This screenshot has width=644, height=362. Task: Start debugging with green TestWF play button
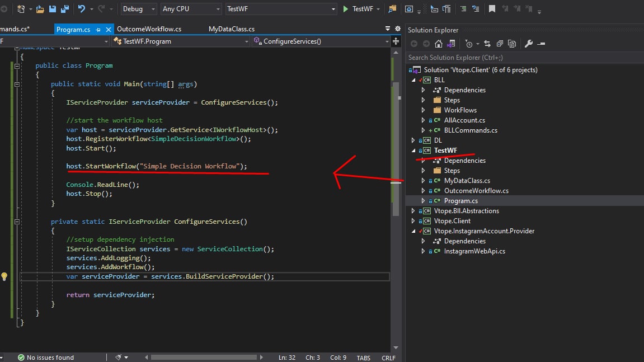(358, 8)
